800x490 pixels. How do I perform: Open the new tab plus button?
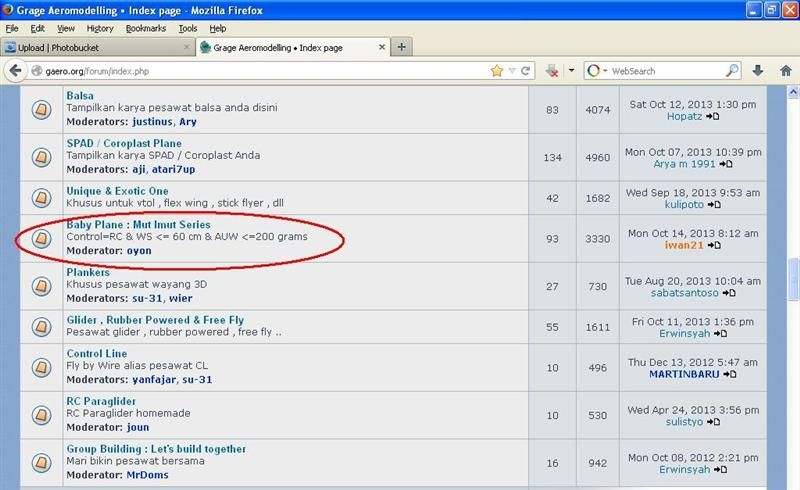[401, 47]
